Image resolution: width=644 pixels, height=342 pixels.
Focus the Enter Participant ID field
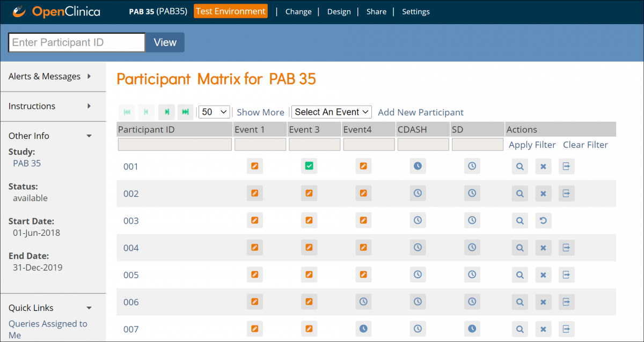point(77,42)
